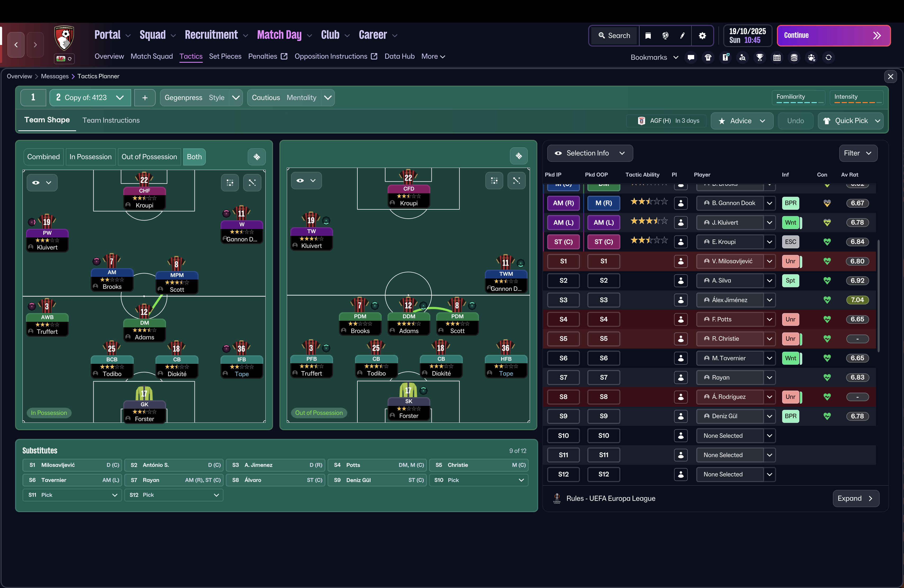The width and height of the screenshot is (904, 588).
Task: Open grid view on Out of Possession pitch
Action: 494,180
